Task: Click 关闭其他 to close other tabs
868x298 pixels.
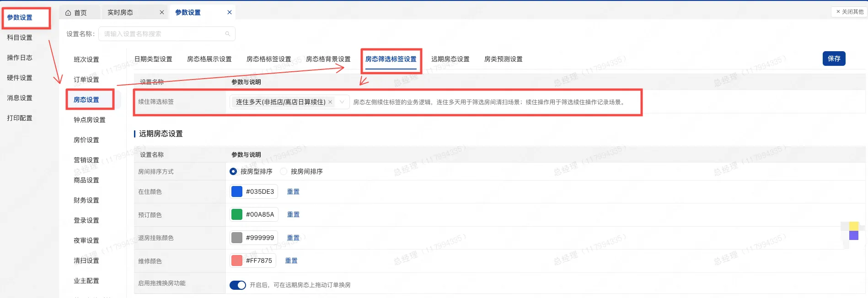Action: (x=850, y=12)
